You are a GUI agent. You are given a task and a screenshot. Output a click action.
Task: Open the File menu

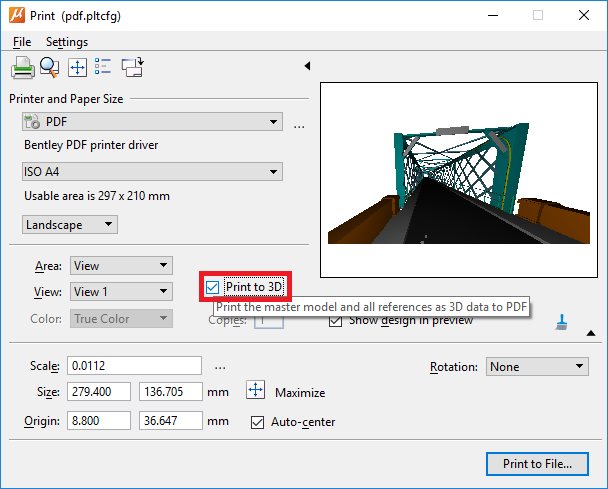pos(22,42)
